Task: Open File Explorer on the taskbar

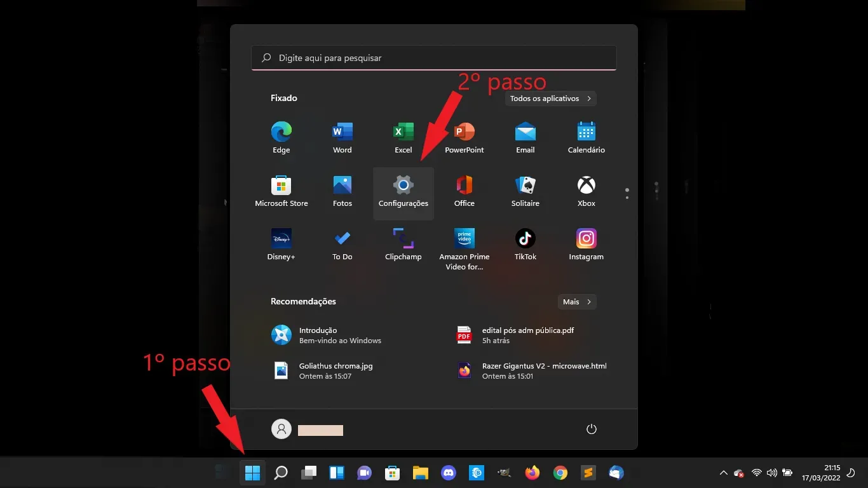Action: coord(420,473)
